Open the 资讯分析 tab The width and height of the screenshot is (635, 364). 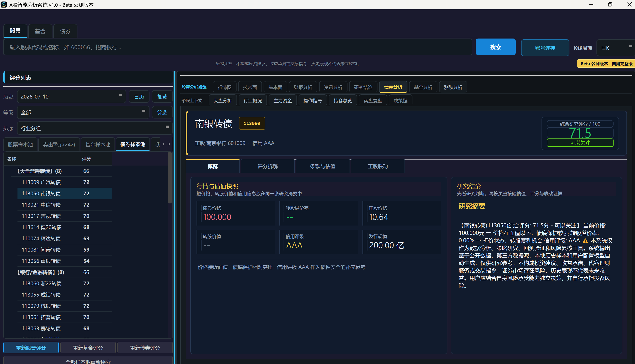click(333, 87)
